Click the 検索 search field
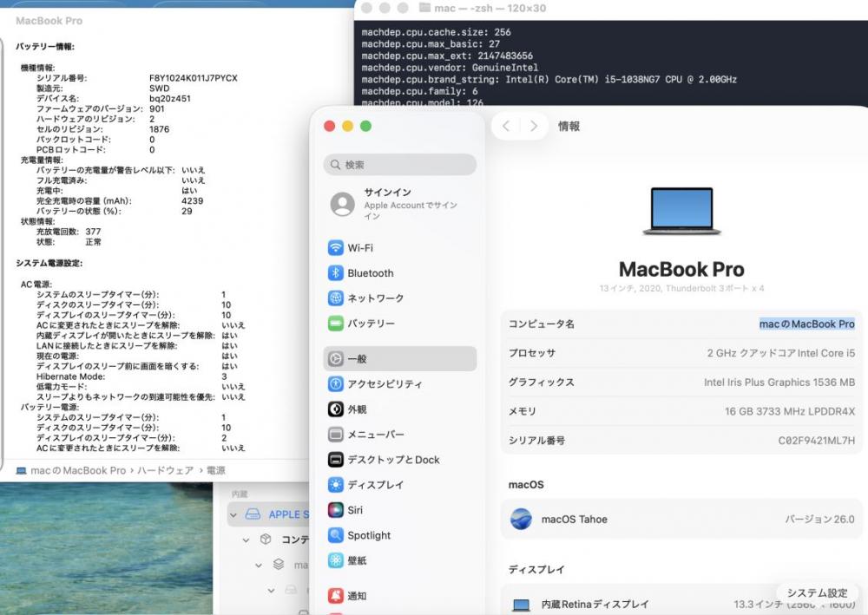868x615 pixels. [401, 165]
